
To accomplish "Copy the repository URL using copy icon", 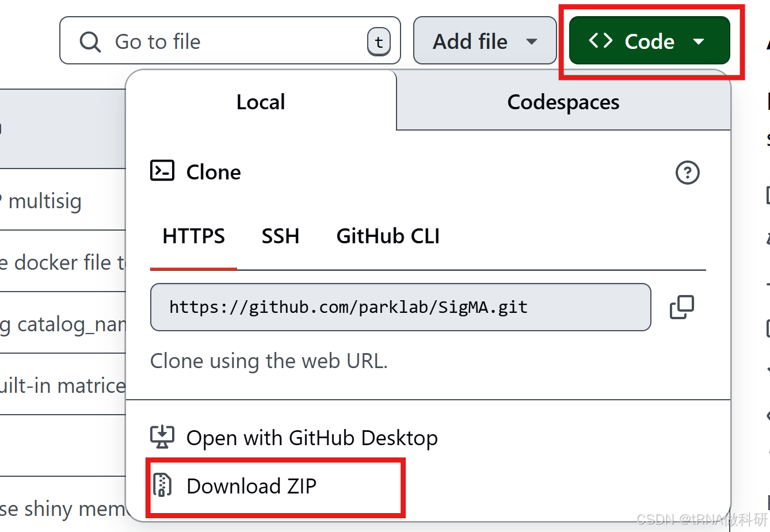I will click(682, 307).
